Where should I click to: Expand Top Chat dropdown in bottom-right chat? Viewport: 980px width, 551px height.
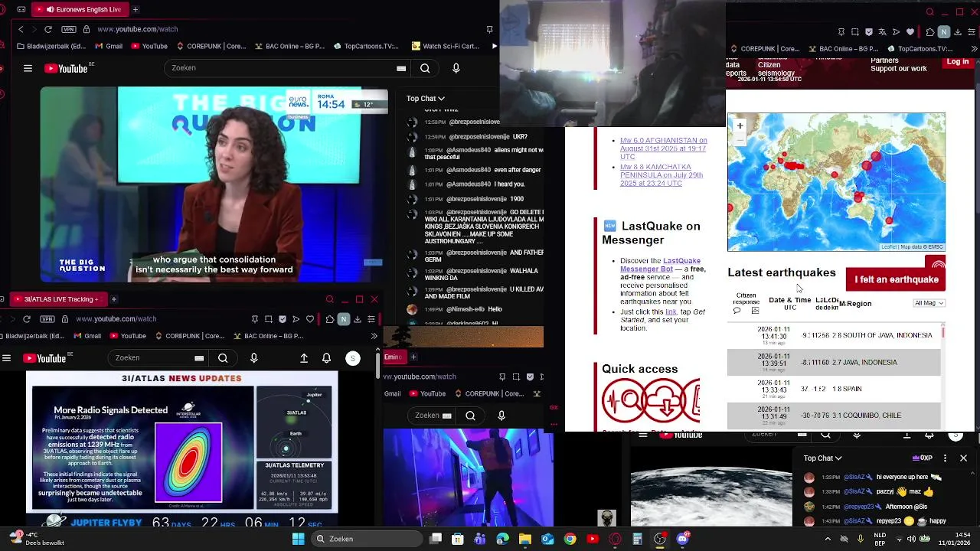point(822,458)
